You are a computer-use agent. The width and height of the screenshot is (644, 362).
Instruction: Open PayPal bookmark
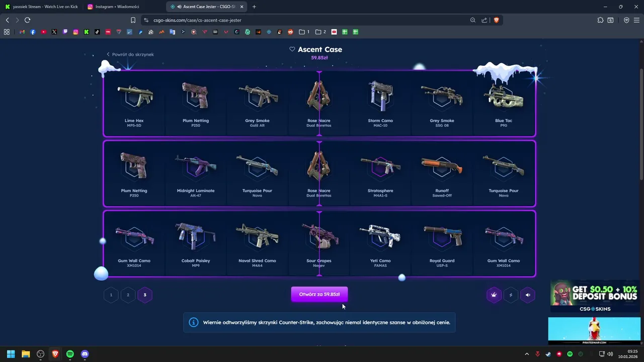tap(140, 32)
